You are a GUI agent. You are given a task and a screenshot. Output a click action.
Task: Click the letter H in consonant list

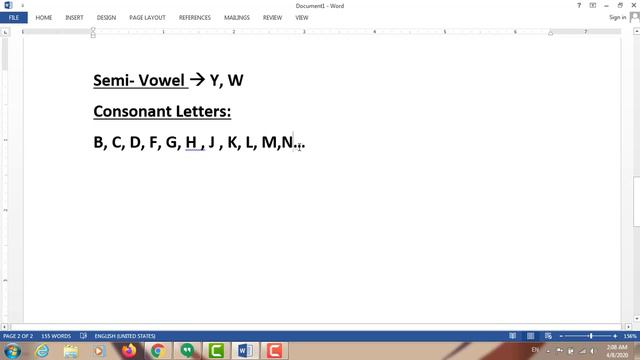[x=191, y=142]
